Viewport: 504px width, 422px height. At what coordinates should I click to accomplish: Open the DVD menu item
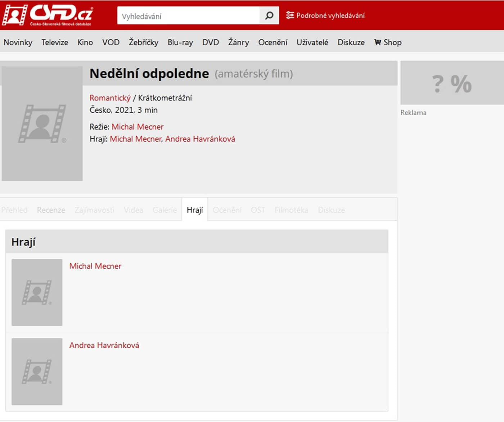pos(211,42)
